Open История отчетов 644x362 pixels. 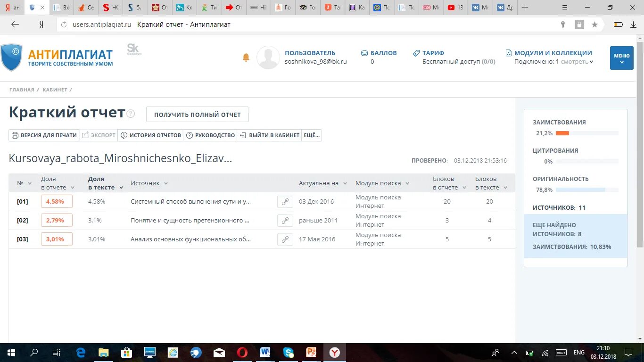151,135
